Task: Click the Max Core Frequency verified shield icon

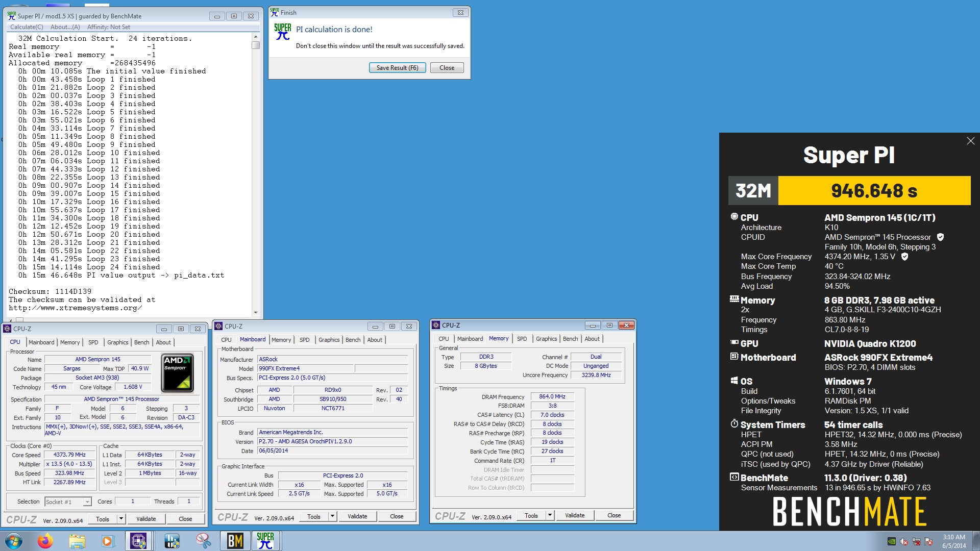Action: click(x=904, y=257)
